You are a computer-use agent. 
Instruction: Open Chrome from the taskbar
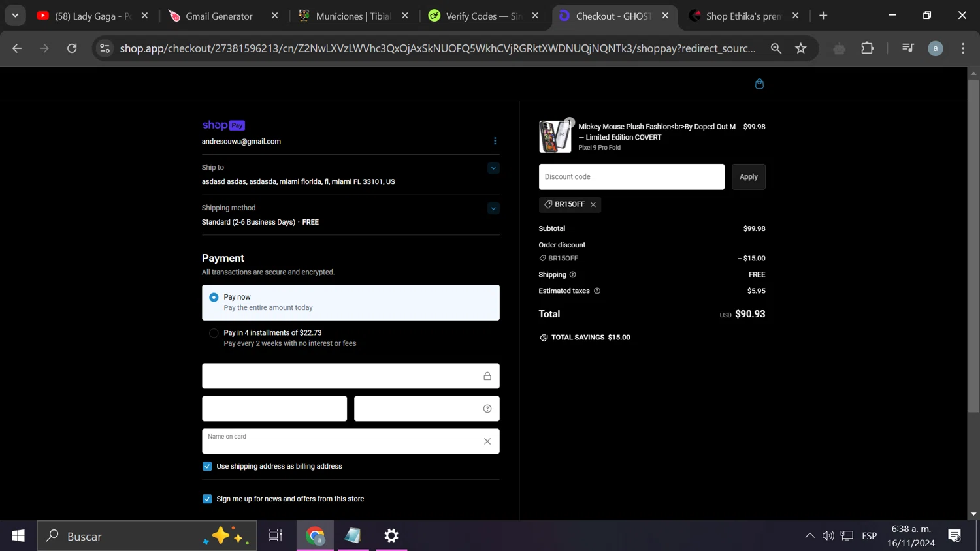coord(316,536)
